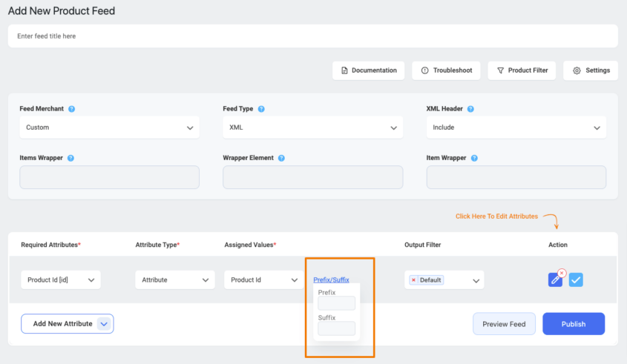Open the Product Filter options

[522, 70]
